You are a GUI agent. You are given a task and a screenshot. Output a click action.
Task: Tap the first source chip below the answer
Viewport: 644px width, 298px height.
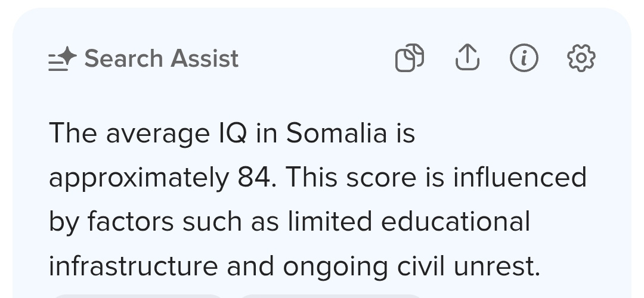(x=137, y=295)
